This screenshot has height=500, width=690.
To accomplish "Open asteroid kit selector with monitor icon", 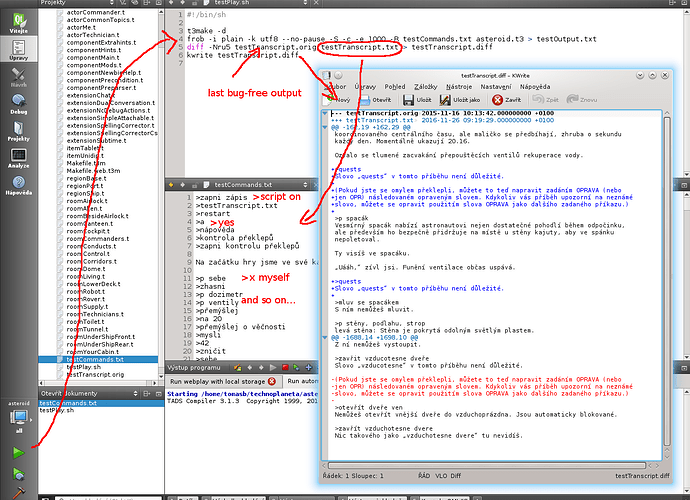I will [19, 417].
